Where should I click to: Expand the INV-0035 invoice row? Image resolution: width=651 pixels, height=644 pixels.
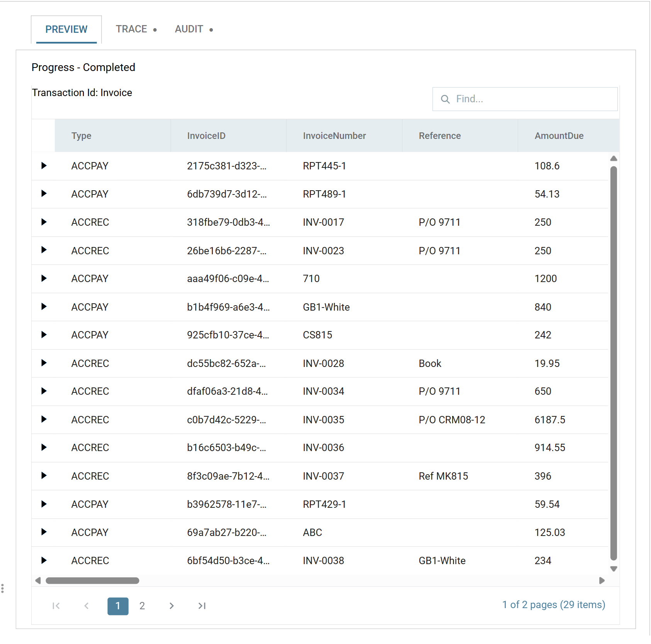click(44, 419)
